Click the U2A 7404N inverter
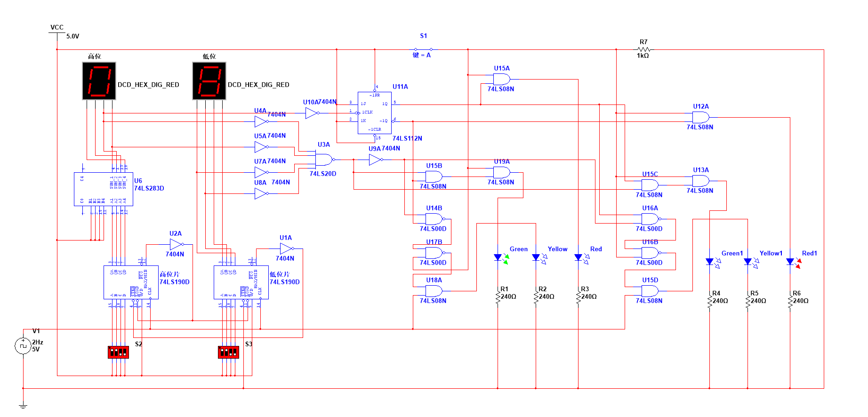 177,244
